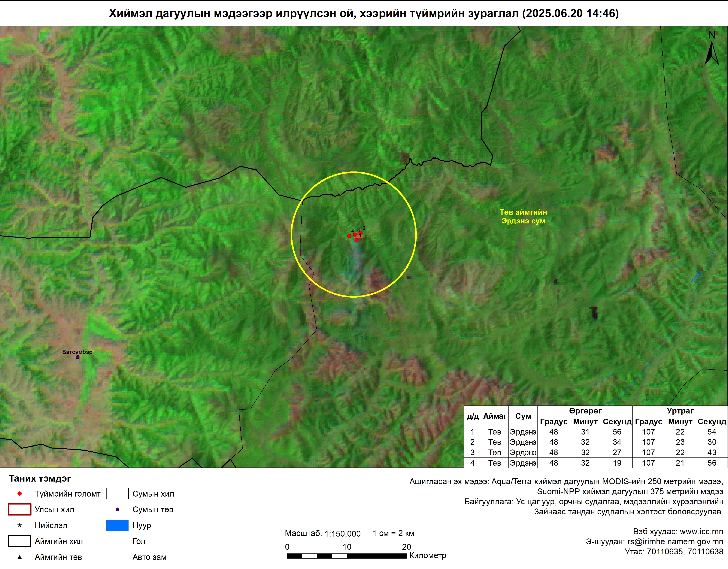728x569 pixels.
Task: Click the Suomi-NPP data source line
Action: tap(630, 492)
